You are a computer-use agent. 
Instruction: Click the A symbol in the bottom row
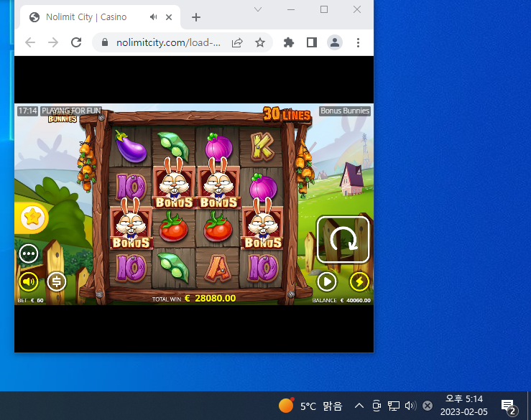(218, 268)
